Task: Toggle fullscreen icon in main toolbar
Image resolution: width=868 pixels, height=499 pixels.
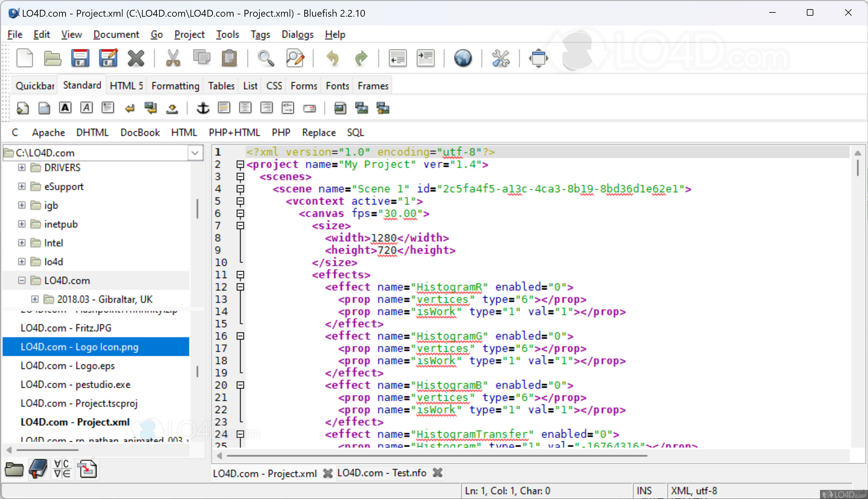Action: pos(538,58)
